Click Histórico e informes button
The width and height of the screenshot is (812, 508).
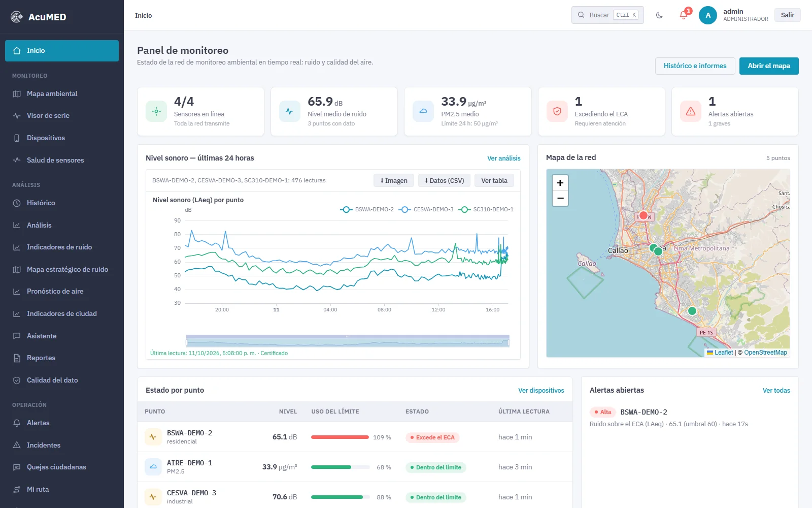point(695,66)
